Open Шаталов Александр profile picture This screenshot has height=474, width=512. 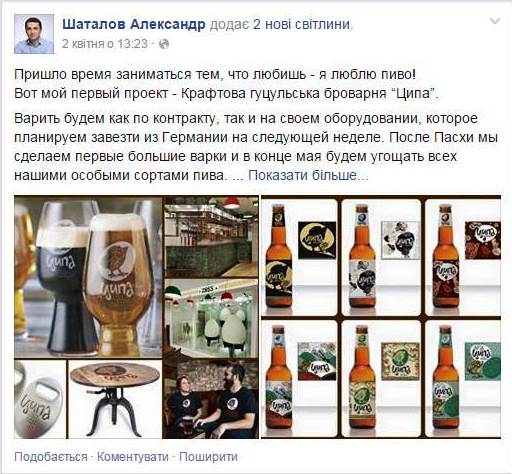34,34
